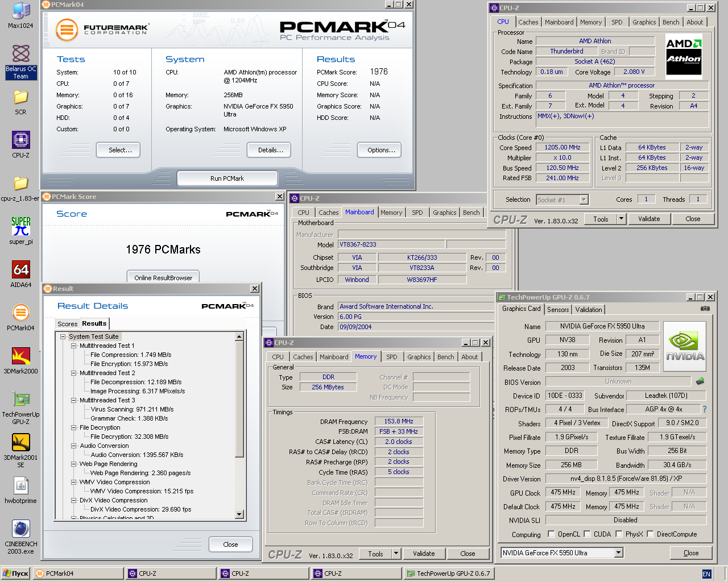Screen dimensions: 728x582
Task: Launch CINEBENCH 2003.exe desktop icon
Action: point(20,537)
